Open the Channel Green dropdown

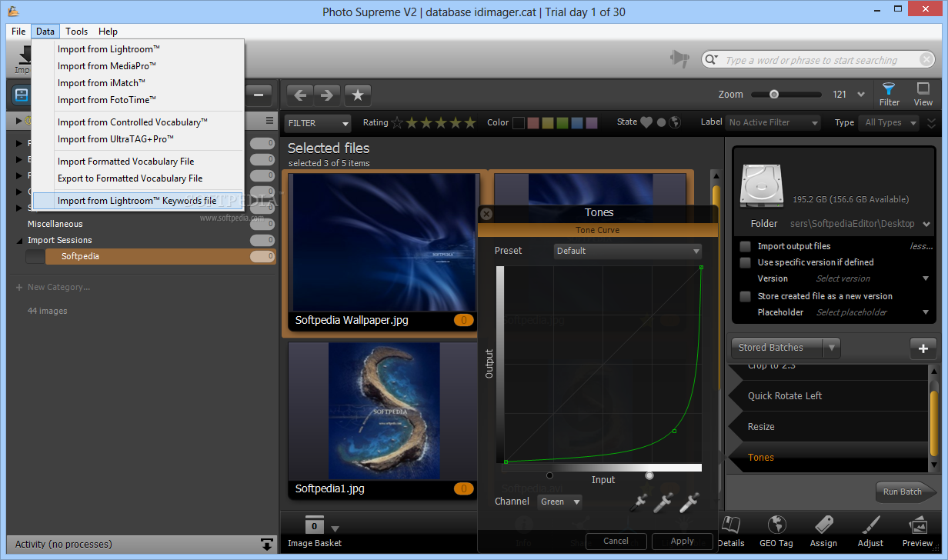point(559,502)
